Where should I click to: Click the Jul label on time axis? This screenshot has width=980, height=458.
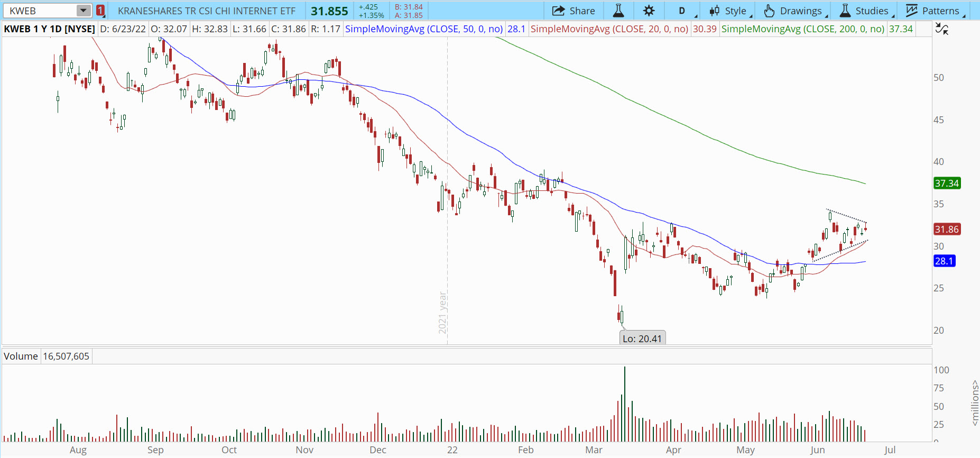point(890,450)
